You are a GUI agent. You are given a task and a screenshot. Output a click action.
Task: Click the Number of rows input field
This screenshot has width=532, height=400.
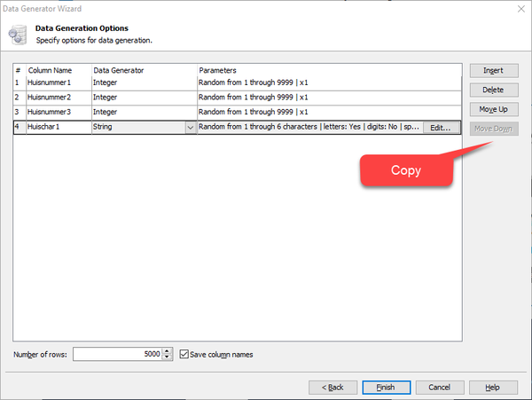115,355
